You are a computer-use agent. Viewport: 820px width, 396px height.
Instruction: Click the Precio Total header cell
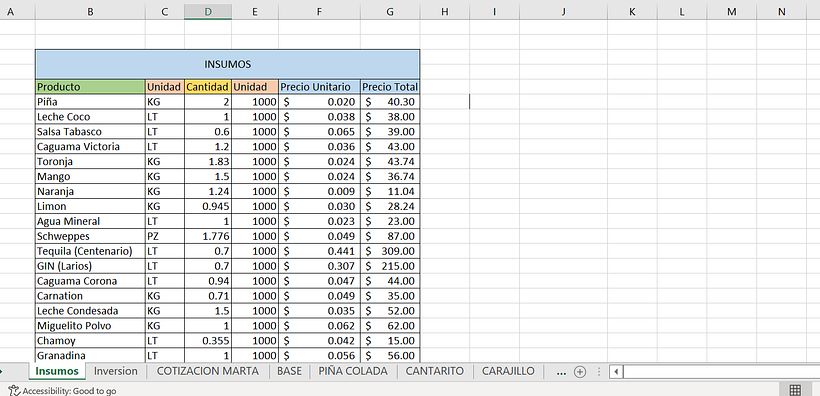coord(390,87)
